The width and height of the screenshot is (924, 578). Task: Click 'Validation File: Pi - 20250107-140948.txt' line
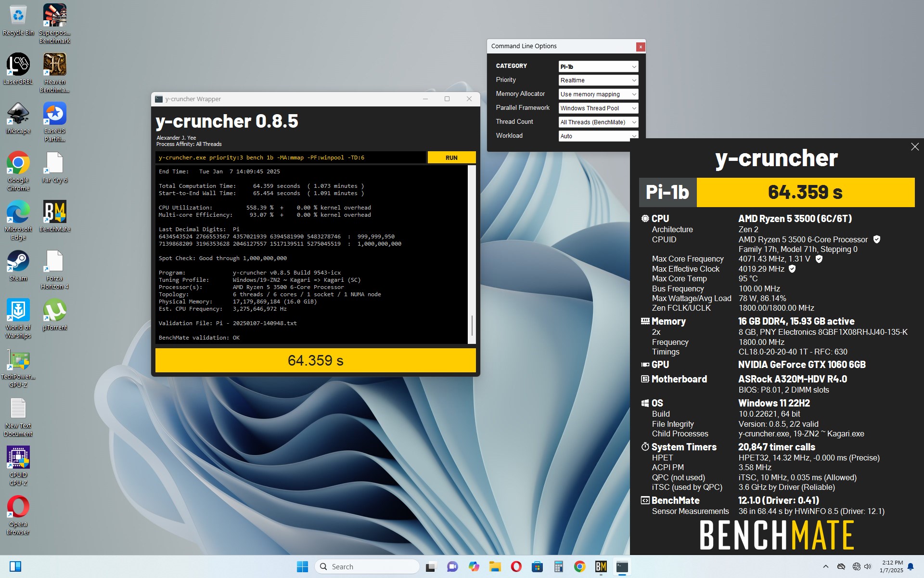(x=228, y=323)
